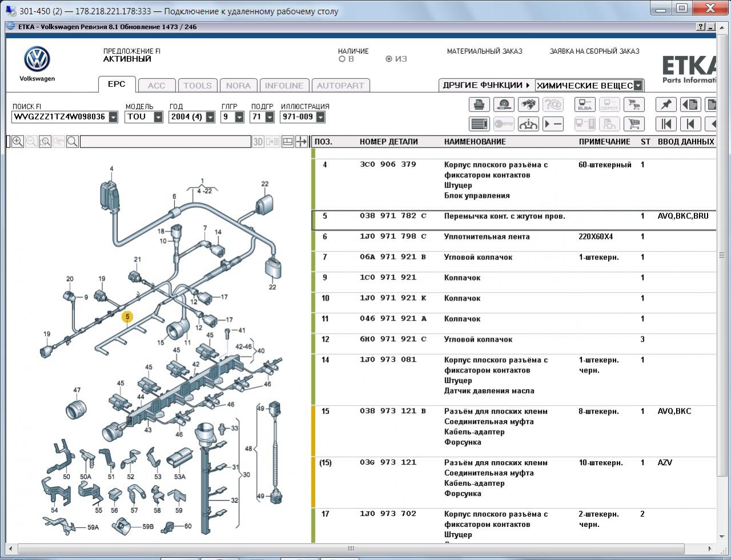Click ЗАЯВКА НА СБОРНЫЙ ЗАКАЗ link
The width and height of the screenshot is (731, 560).
[x=594, y=51]
